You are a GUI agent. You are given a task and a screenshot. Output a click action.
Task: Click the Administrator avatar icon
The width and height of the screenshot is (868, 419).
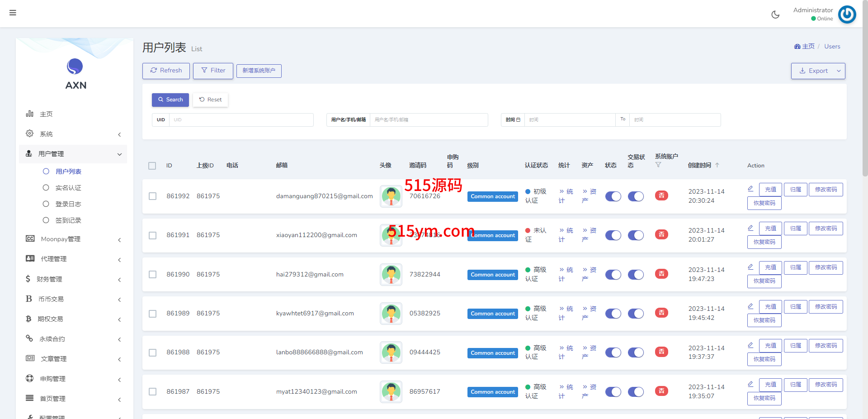click(x=847, y=14)
